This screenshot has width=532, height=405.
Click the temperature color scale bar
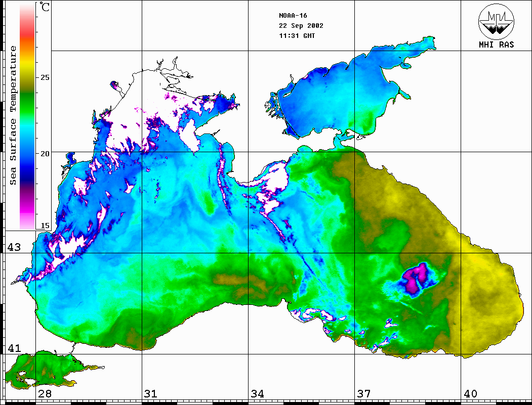coord(27,116)
